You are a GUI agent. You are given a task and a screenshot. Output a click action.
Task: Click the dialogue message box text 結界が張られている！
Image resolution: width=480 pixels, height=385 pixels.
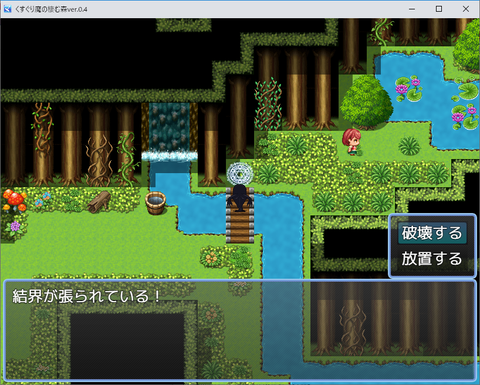coord(86,296)
